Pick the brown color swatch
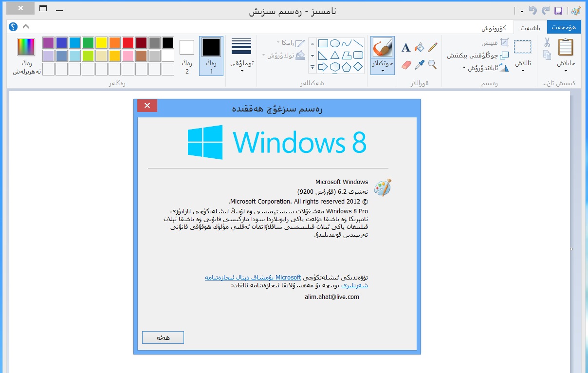588x373 pixels. 141,56
